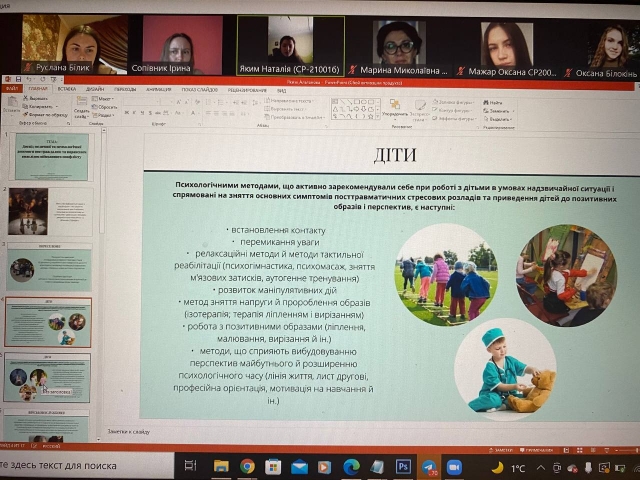Select slide 5 thumbnail in panel
The width and height of the screenshot is (640, 480).
coord(47,378)
